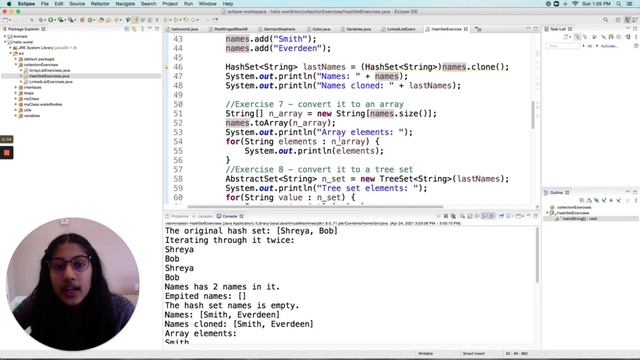The width and height of the screenshot is (640, 360).
Task: Click the Eclipse toolbar search icon
Action: [606, 20]
